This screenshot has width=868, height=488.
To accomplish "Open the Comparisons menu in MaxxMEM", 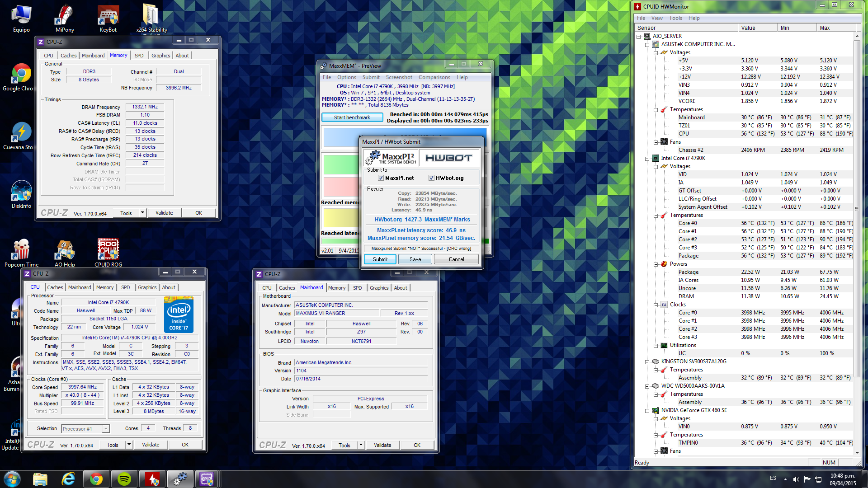I will tap(434, 77).
